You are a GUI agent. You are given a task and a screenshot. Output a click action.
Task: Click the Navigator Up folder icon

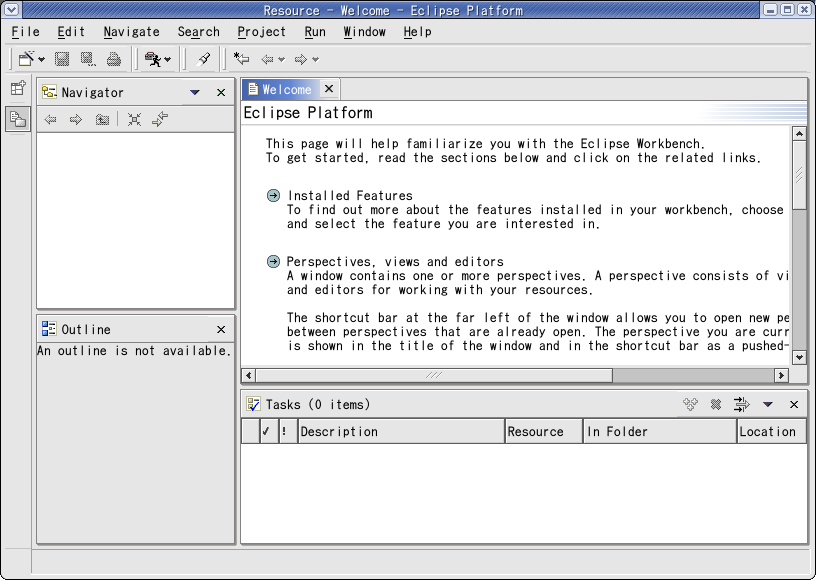(x=102, y=120)
